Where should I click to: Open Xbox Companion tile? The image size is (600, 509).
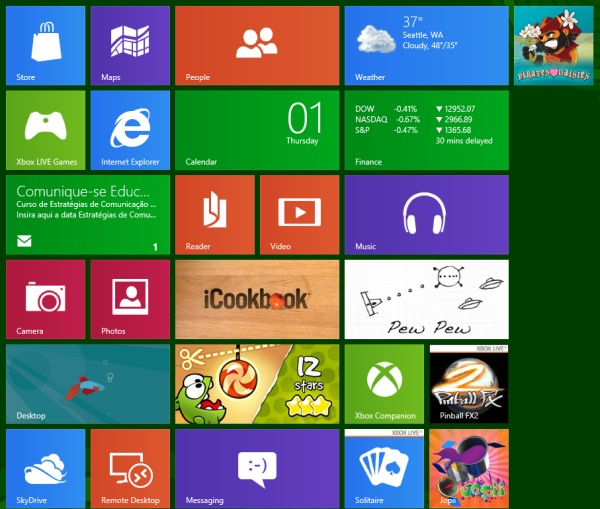click(384, 384)
